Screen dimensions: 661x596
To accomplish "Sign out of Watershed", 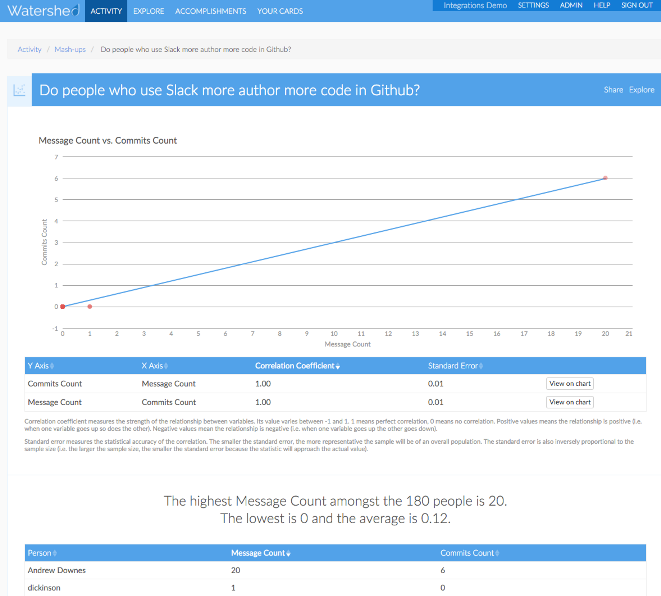I will (x=637, y=5).
